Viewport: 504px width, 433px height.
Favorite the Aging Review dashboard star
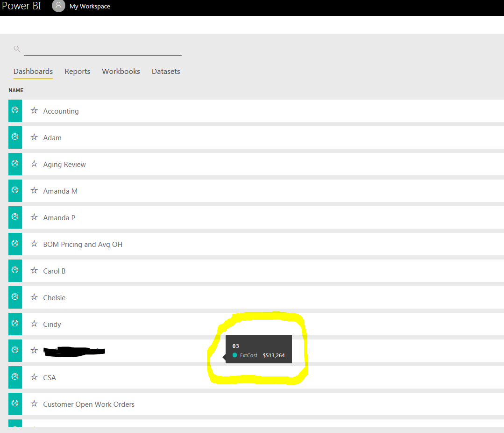pyautogui.click(x=34, y=164)
